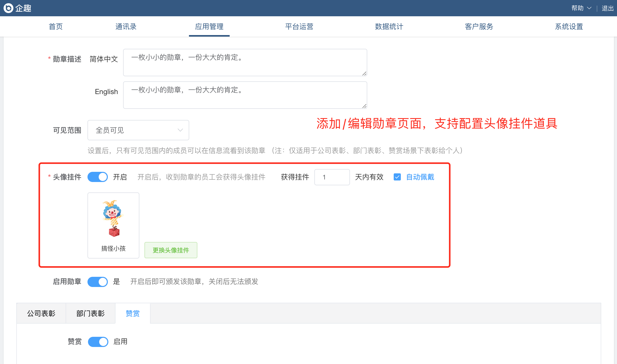
Task: Open the 可见范围 全员可见 dropdown
Action: (x=138, y=130)
